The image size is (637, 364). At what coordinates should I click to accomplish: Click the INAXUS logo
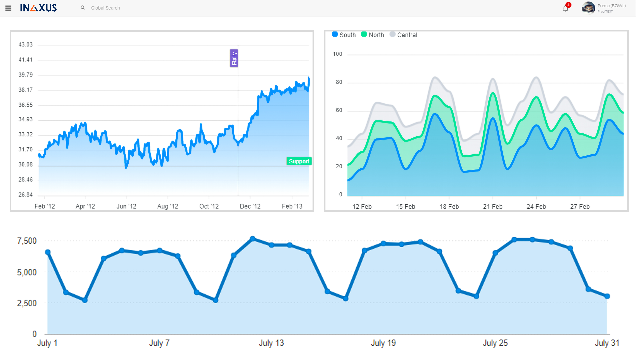tap(38, 8)
